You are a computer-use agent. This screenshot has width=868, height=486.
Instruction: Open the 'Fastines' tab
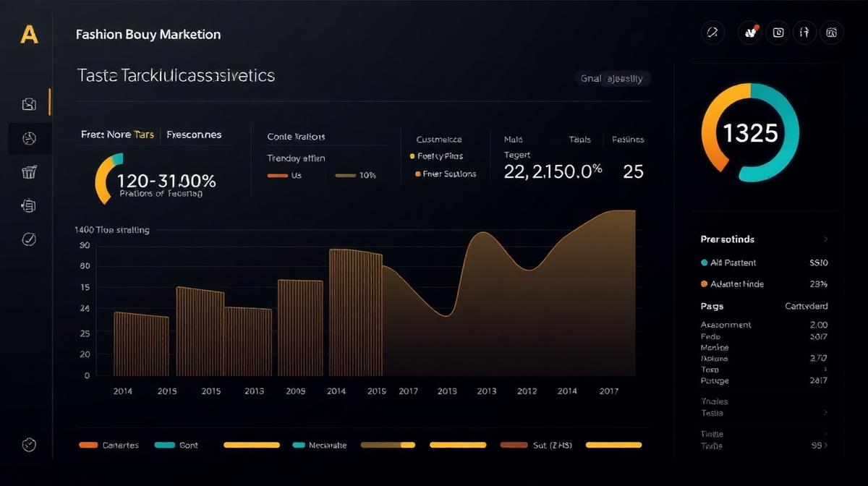(x=628, y=139)
